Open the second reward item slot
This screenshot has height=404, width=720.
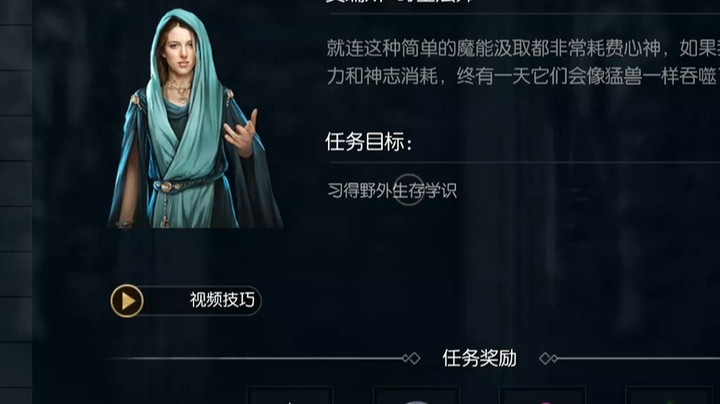[416, 395]
